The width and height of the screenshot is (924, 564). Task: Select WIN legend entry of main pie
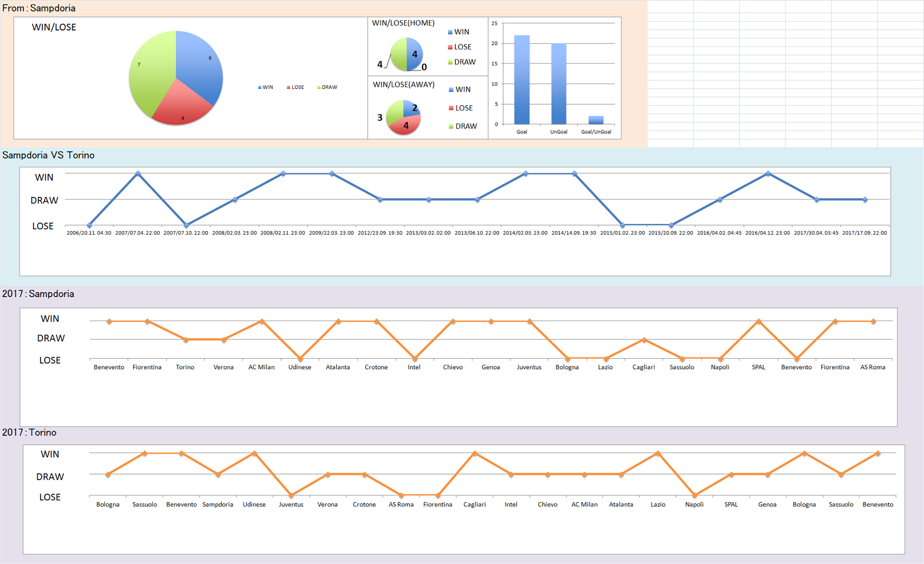coord(266,87)
